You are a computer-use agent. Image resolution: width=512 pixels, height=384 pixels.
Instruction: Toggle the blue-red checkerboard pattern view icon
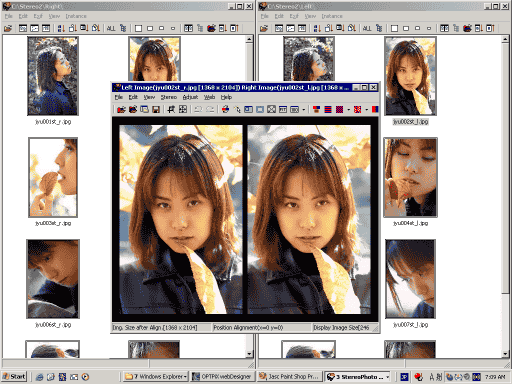(339, 109)
